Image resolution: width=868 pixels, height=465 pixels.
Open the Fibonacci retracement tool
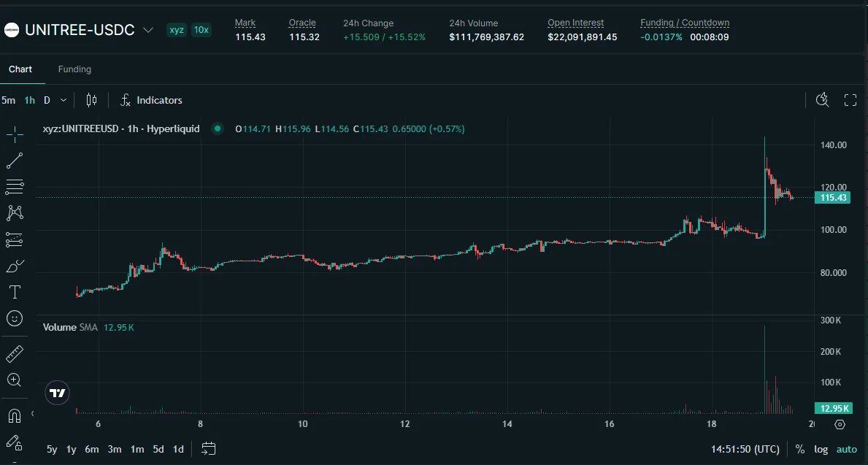coord(15,187)
